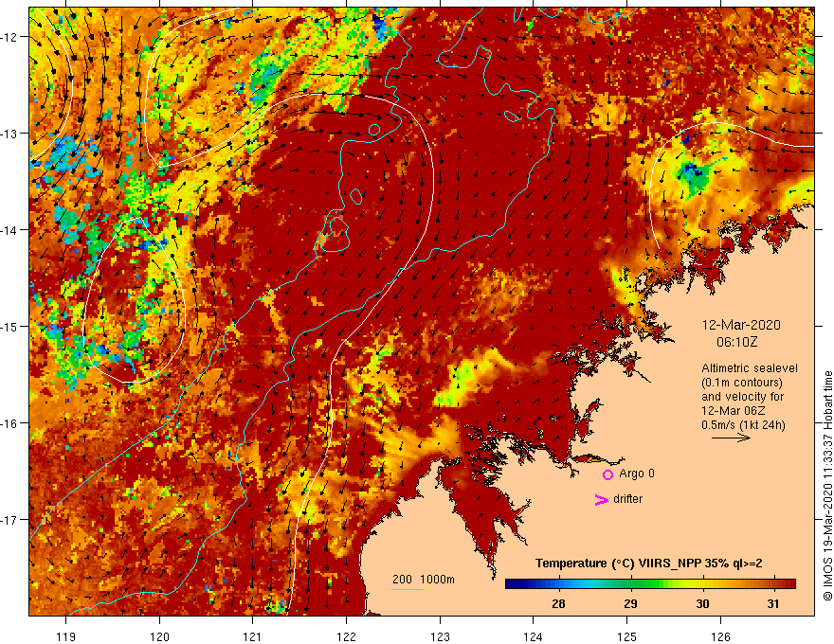Click the '-17' latitude axis label
Image resolution: width=834 pixels, height=644 pixels.
pyautogui.click(x=10, y=520)
